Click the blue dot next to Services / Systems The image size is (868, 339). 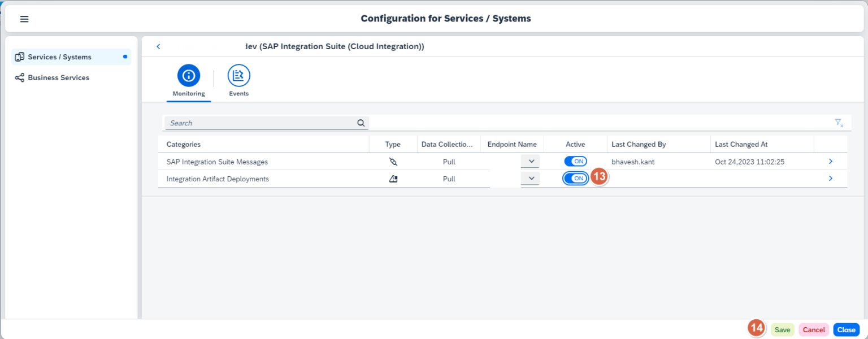tap(125, 56)
